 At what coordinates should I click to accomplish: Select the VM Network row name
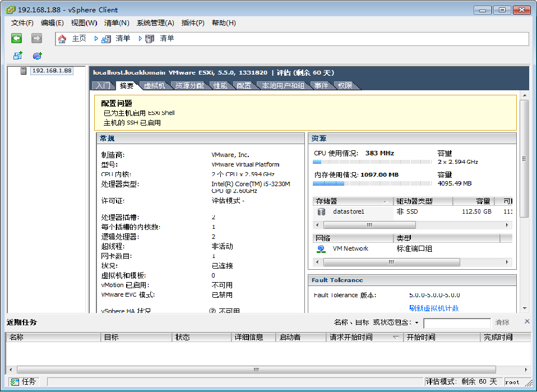350,248
